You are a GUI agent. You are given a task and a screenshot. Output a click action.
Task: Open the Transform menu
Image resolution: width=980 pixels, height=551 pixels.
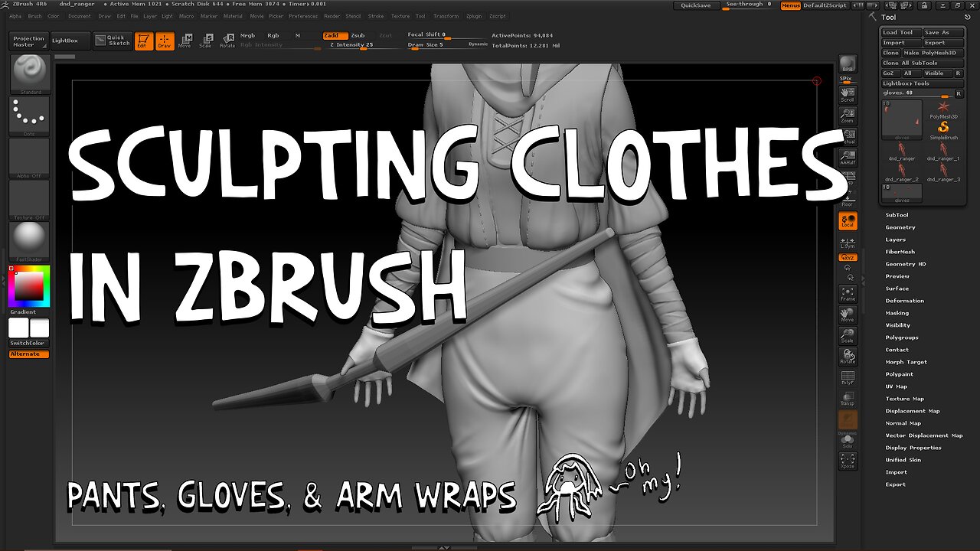tap(446, 16)
